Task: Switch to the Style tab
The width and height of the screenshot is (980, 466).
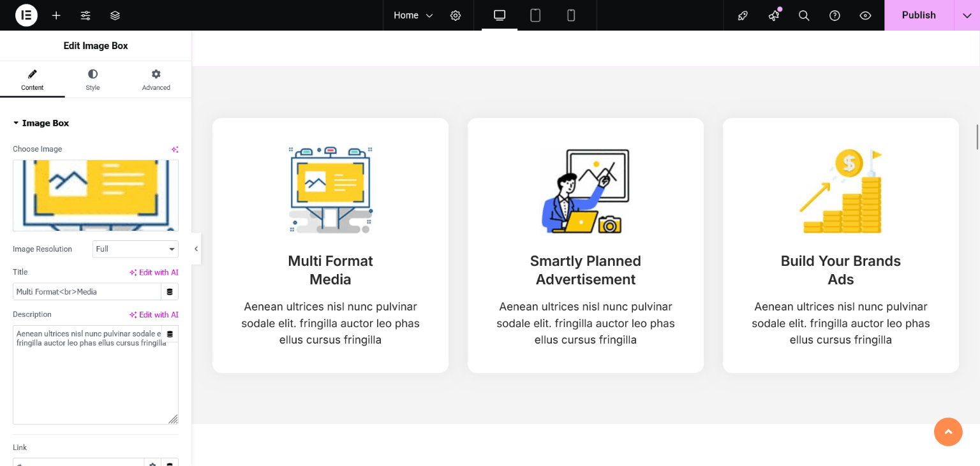Action: [x=93, y=80]
